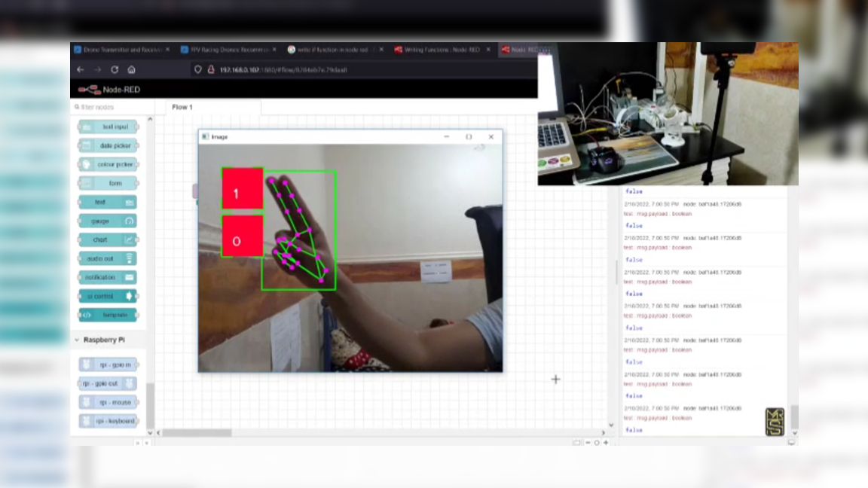Click the text input node
The width and height of the screenshot is (868, 488).
pyautogui.click(x=107, y=127)
